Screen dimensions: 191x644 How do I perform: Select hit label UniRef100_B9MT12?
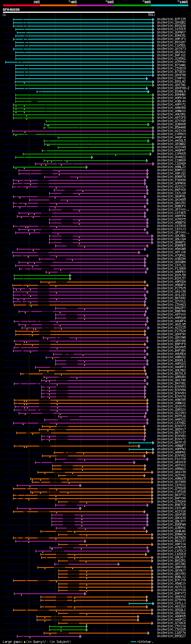[171, 170]
